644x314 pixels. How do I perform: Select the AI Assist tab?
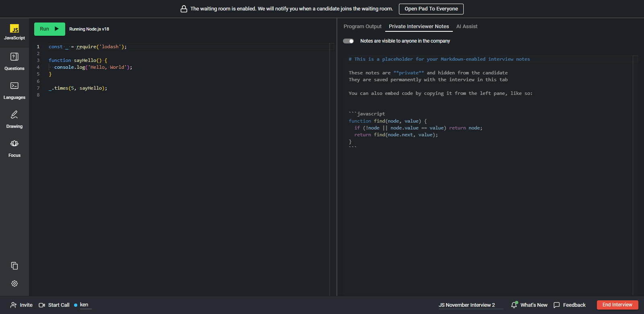pyautogui.click(x=466, y=27)
